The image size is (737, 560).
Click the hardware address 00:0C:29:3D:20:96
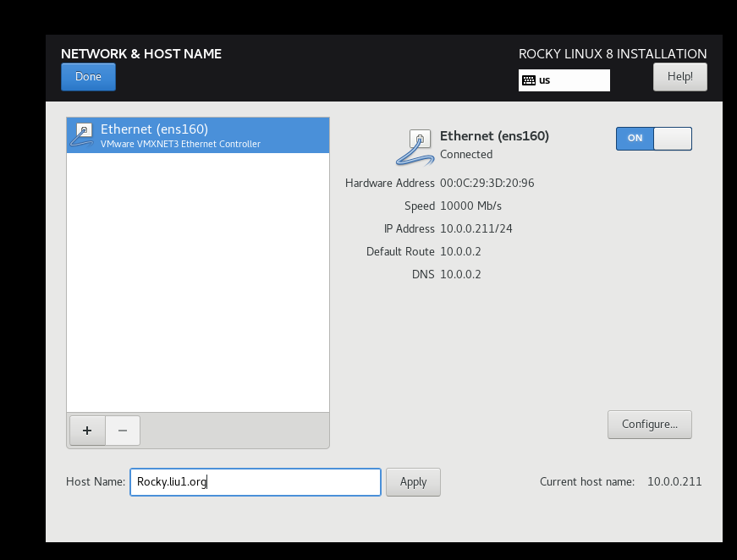(487, 183)
